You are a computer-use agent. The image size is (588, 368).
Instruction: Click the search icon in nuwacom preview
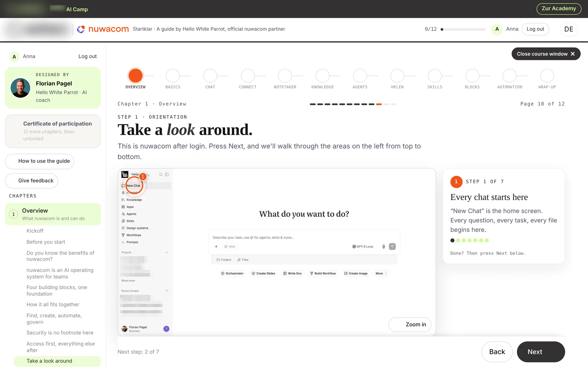tap(161, 175)
